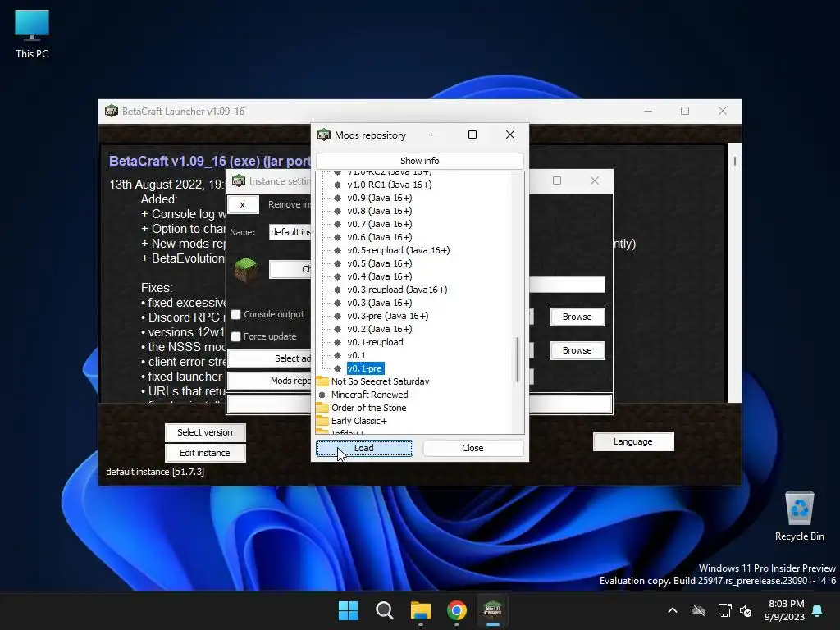Click the bullet icon beside v0.9
Image resolution: width=840 pixels, height=630 pixels.
[337, 198]
